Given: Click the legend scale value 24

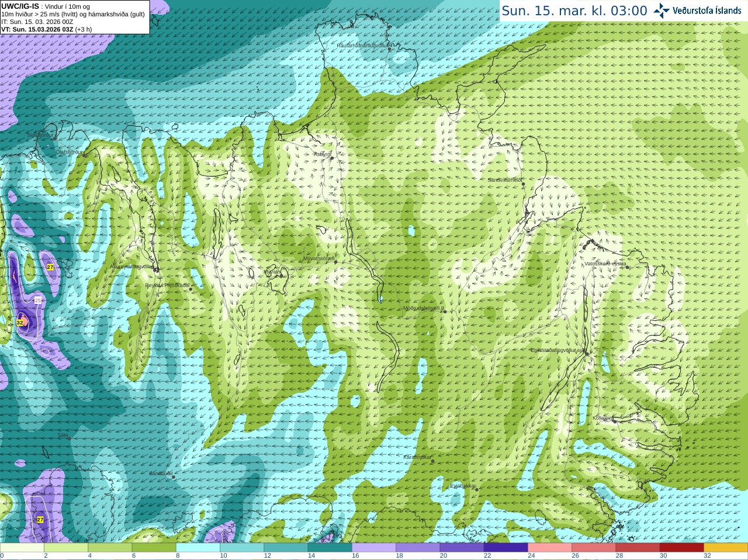Looking at the screenshot, I should click(531, 556).
